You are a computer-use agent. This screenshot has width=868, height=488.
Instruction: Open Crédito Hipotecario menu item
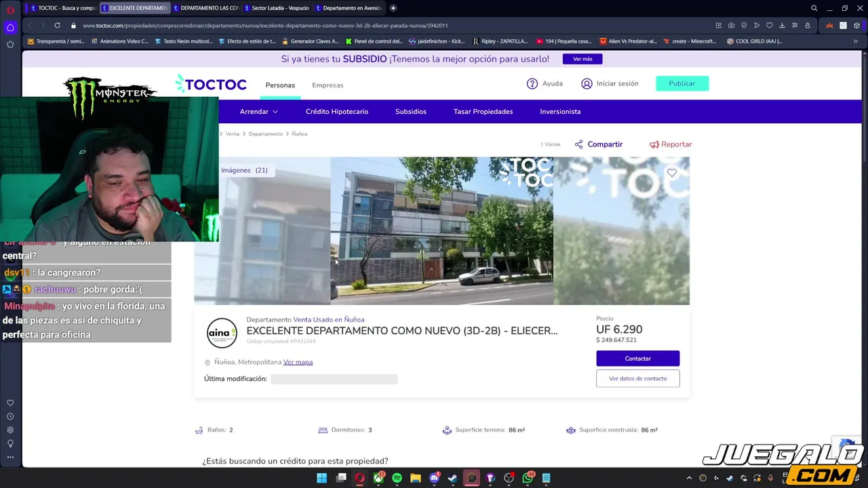[337, 112]
